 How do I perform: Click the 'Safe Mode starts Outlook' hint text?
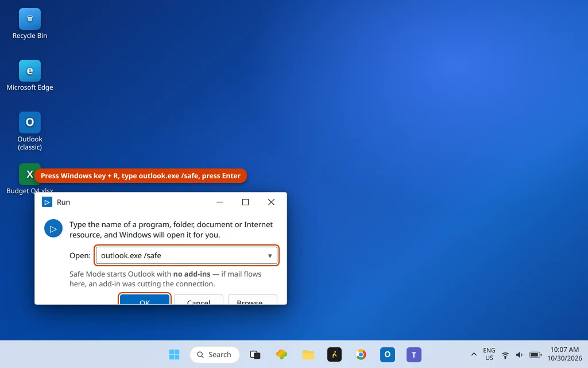tap(165, 279)
